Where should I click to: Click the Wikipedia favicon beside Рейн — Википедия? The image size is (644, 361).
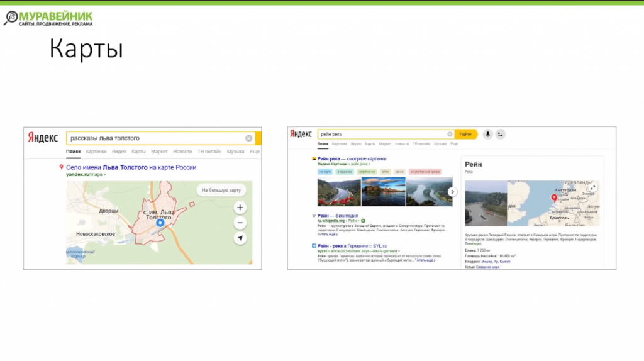314,216
